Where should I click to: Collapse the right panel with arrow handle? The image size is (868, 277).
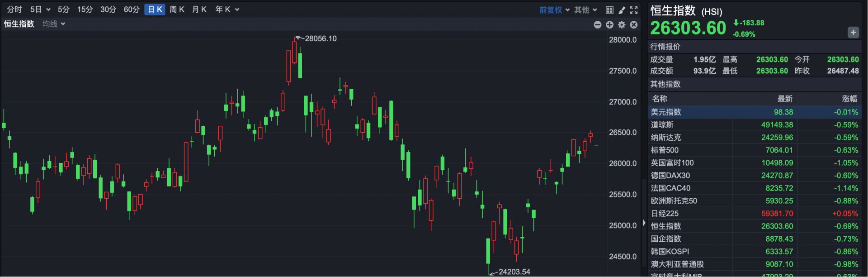tap(644, 223)
